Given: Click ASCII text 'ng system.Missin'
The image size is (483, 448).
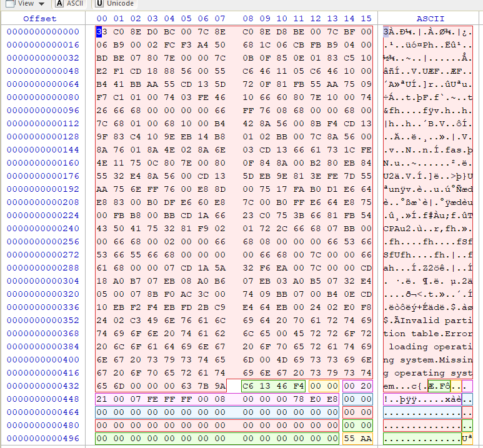Looking at the screenshot, I should (428, 360).
